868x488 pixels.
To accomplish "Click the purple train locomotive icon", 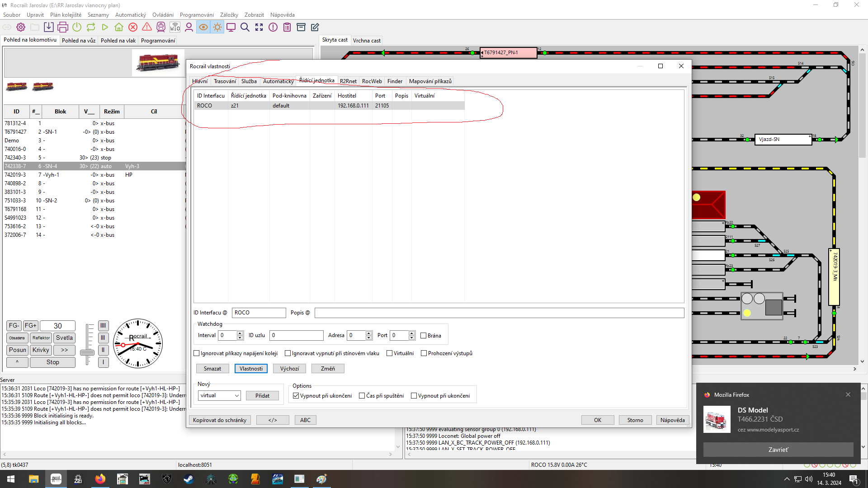I will tap(161, 27).
